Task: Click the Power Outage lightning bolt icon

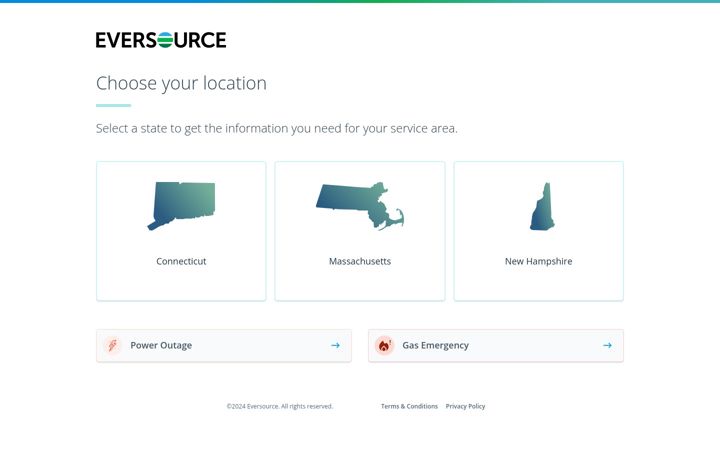Action: (x=112, y=345)
